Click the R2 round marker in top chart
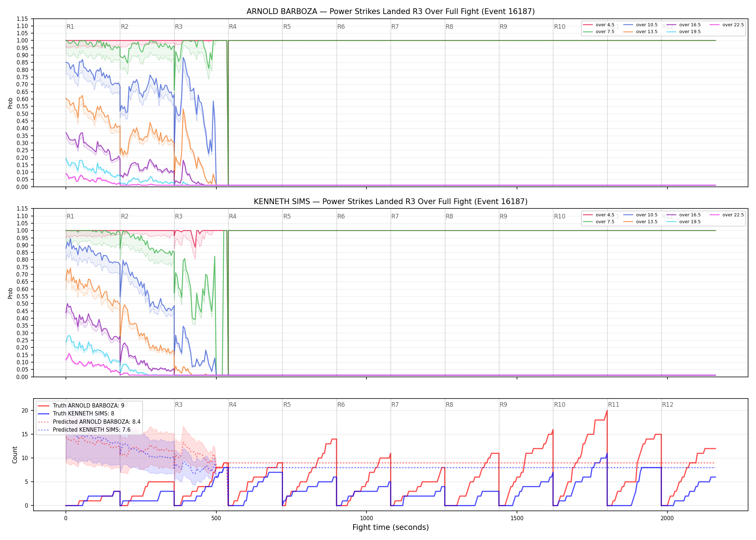The height and width of the screenshot is (540, 756). tap(125, 27)
